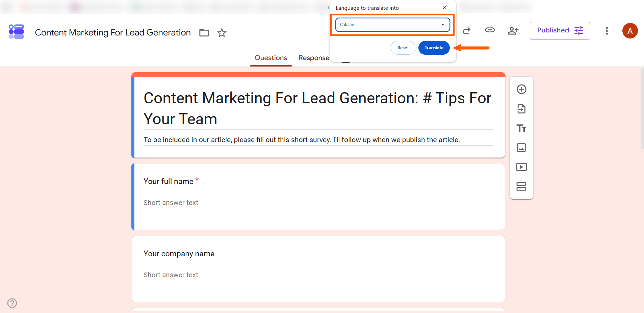Add an image to form
This screenshot has width=644, height=313.
(x=521, y=148)
